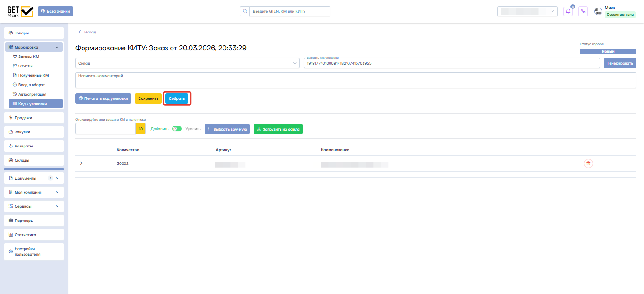Click the yellow Сохранить button
The height and width of the screenshot is (294, 644).
[149, 98]
